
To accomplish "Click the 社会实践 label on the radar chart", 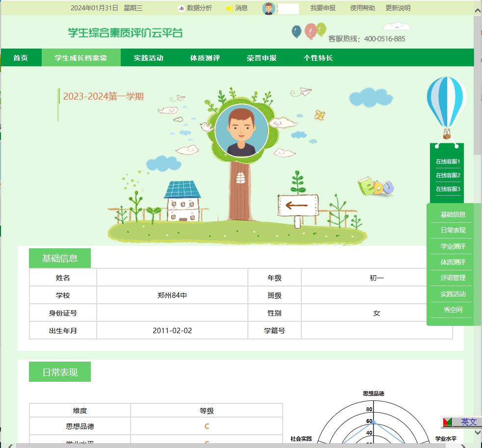I will pos(301,439).
